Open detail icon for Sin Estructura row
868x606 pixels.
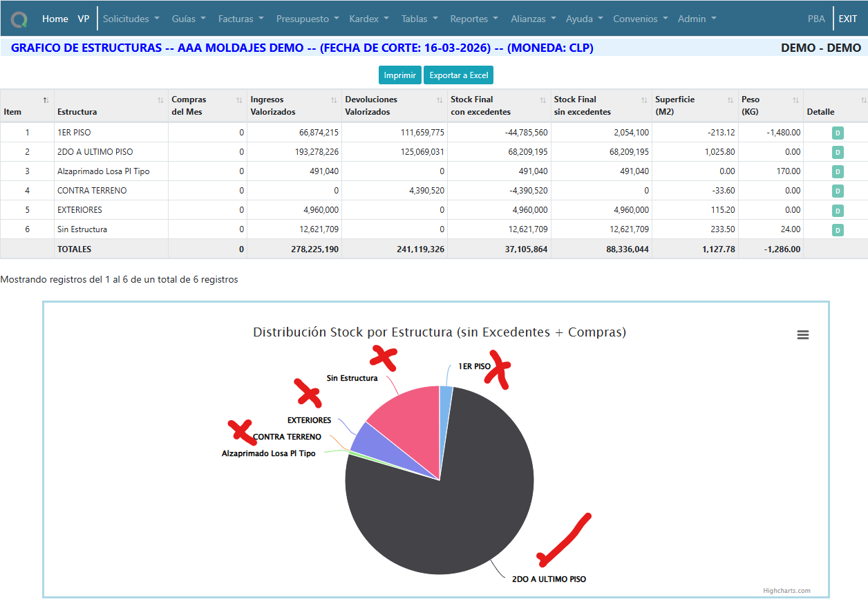(837, 229)
